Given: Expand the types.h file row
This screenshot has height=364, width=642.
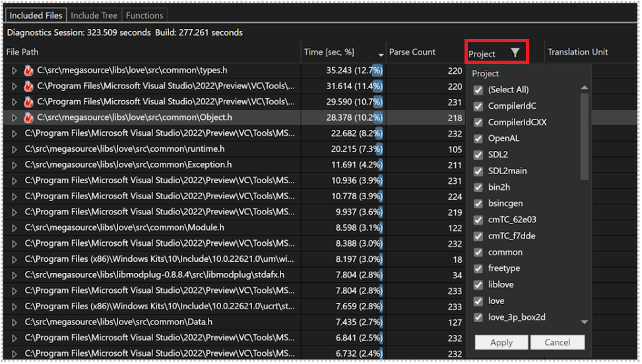Looking at the screenshot, I should (x=14, y=70).
